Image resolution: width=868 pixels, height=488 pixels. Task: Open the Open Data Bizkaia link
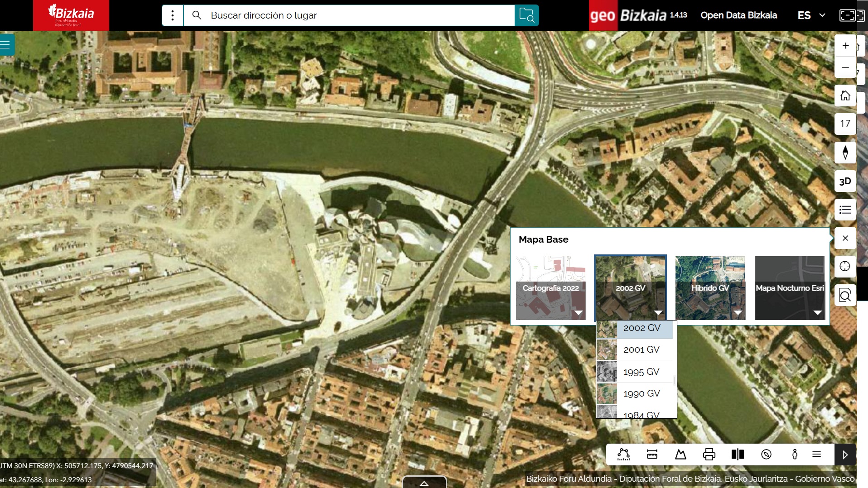(738, 15)
